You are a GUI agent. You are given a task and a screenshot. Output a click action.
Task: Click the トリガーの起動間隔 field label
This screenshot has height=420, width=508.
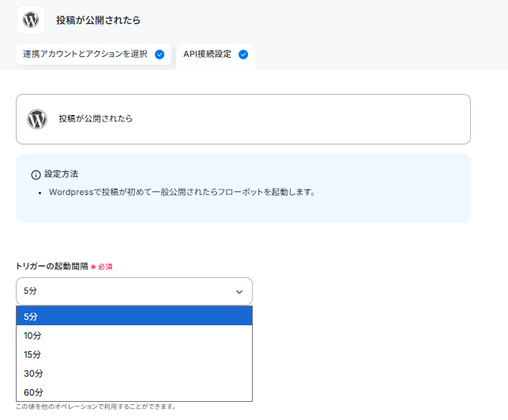coord(52,267)
